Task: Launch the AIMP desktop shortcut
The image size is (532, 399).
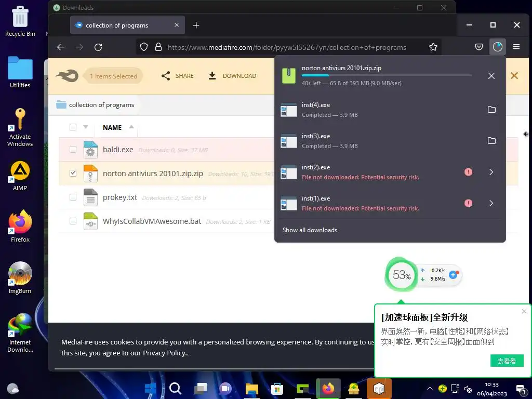Action: (20, 176)
